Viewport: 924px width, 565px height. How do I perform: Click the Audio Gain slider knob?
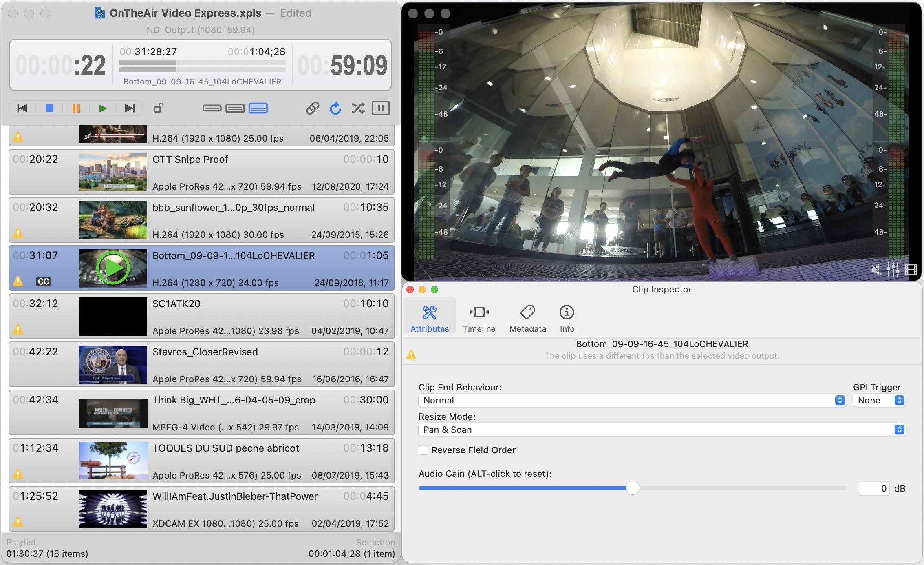click(633, 488)
